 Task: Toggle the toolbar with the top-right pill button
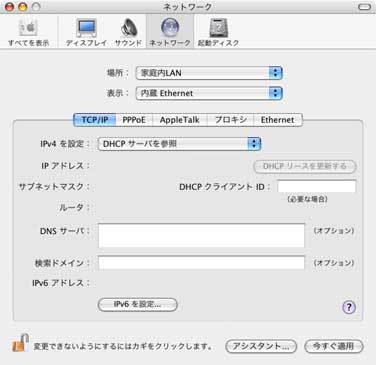click(364, 7)
